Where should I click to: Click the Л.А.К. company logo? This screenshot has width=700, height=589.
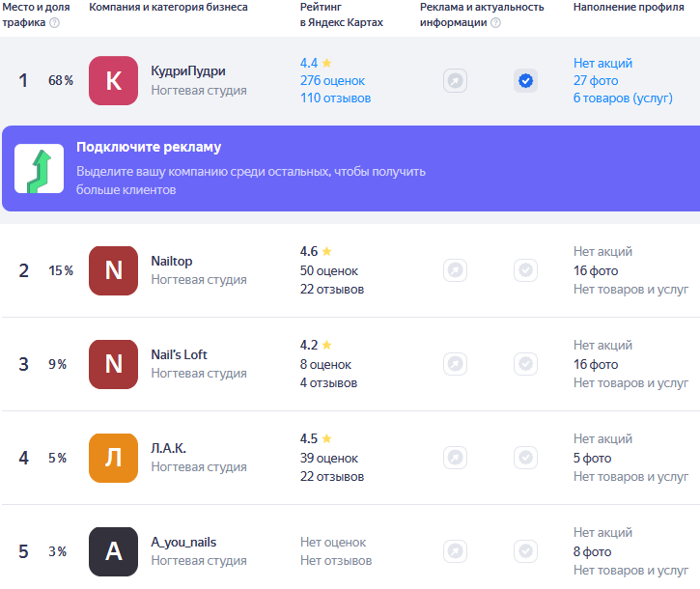pos(113,458)
